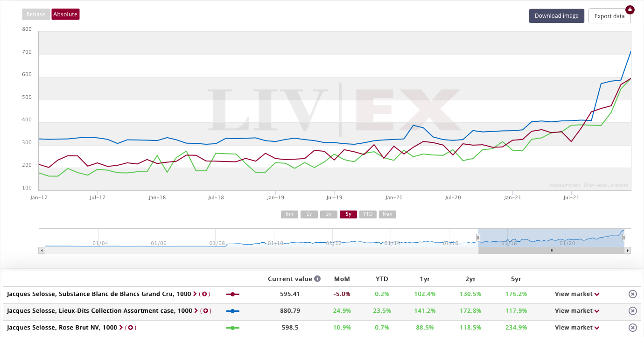Viewport: 644px width, 337px height.
Task: Click the 598.5 current value cell
Action: point(290,328)
